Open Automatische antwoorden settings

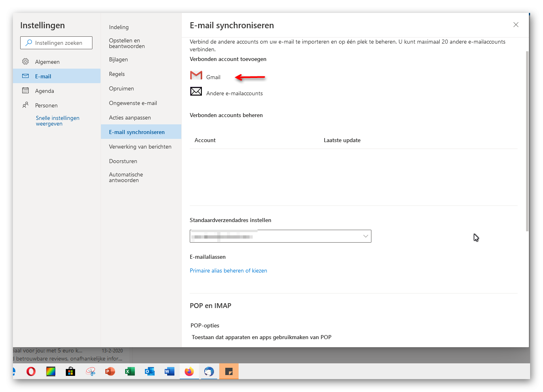[x=126, y=177]
